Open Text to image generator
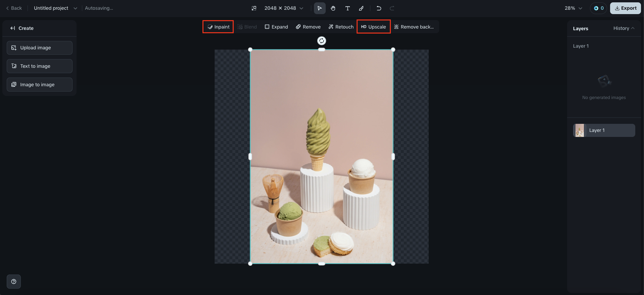Image resolution: width=644 pixels, height=295 pixels. point(40,66)
